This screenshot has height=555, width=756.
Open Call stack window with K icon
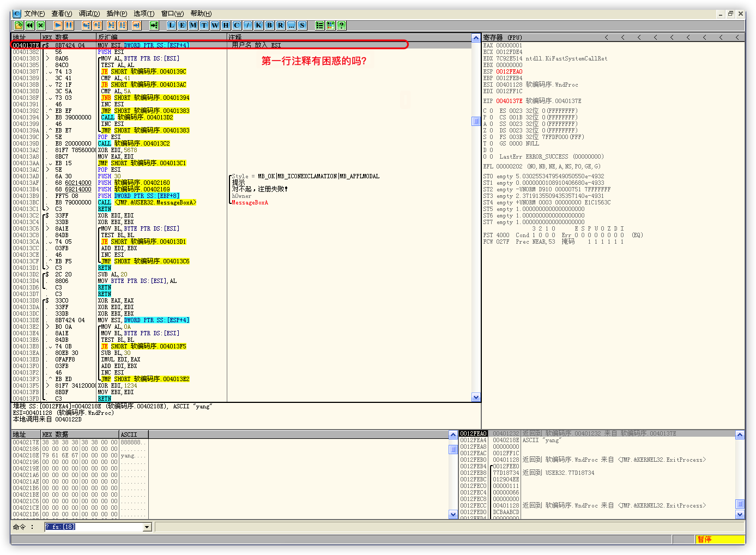point(258,25)
